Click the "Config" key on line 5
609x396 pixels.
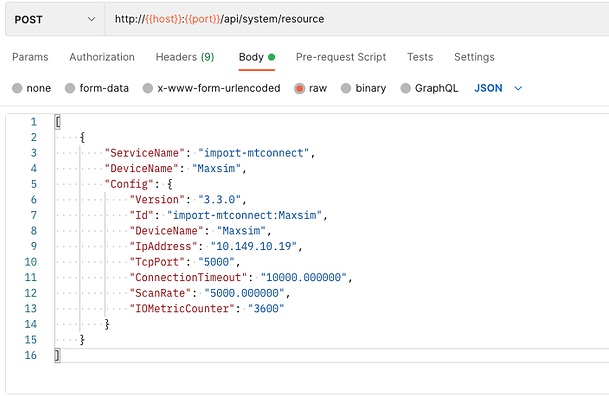click(x=129, y=184)
